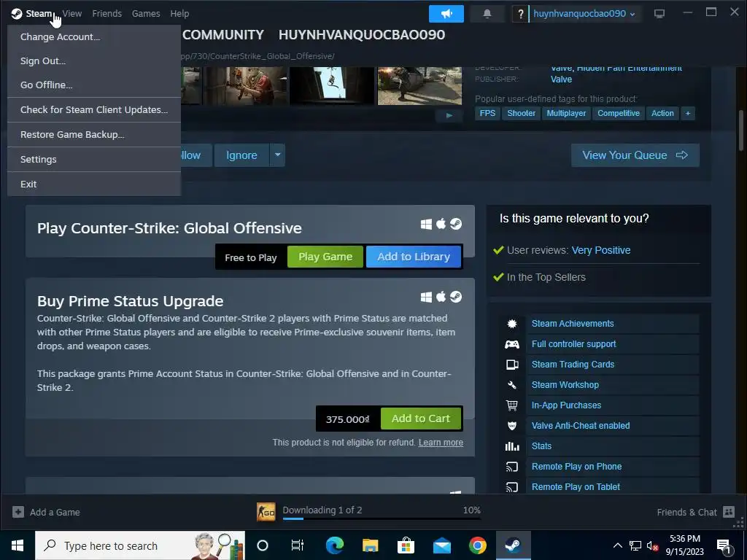Click Apple platform icon in Play Counter-Strike box

click(x=441, y=223)
